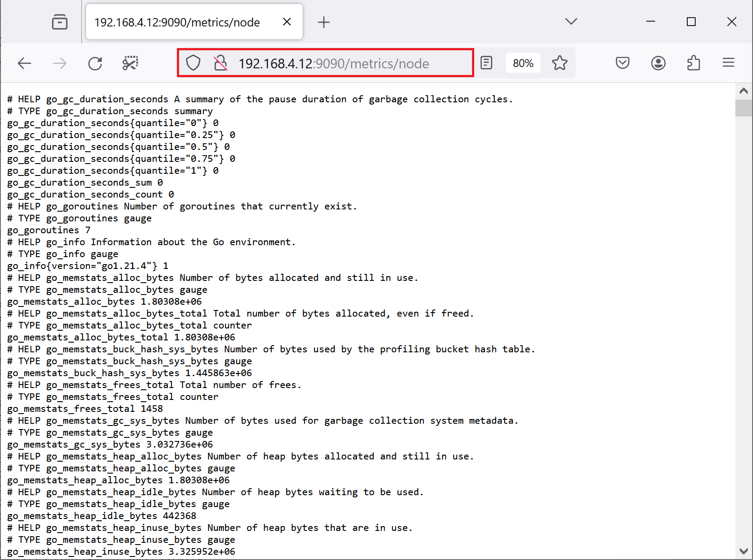Open the hamburger application menu
Screen dimensions: 753x560
point(728,63)
